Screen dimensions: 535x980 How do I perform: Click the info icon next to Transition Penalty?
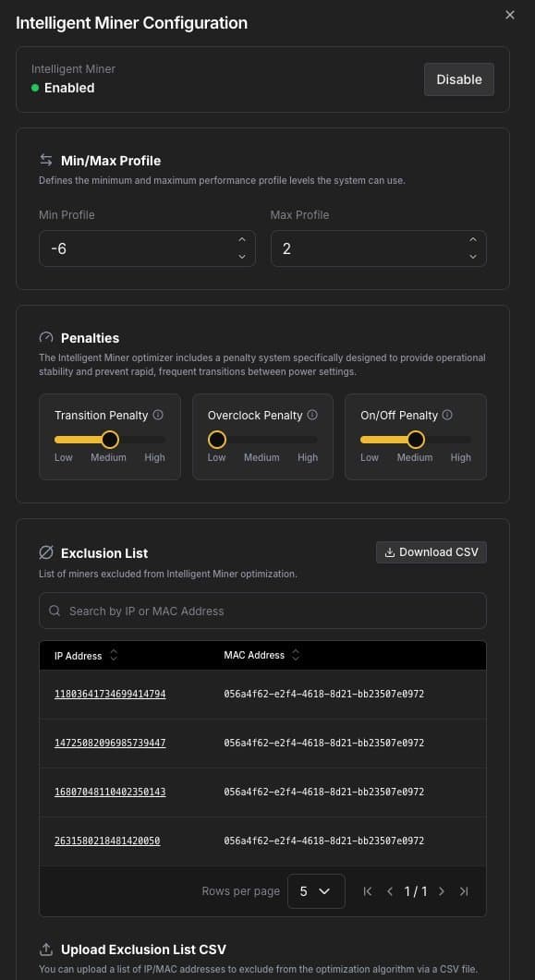(156, 415)
